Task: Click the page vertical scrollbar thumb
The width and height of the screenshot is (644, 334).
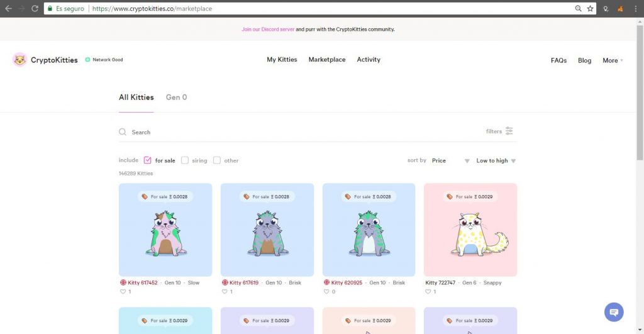Action: 640,92
